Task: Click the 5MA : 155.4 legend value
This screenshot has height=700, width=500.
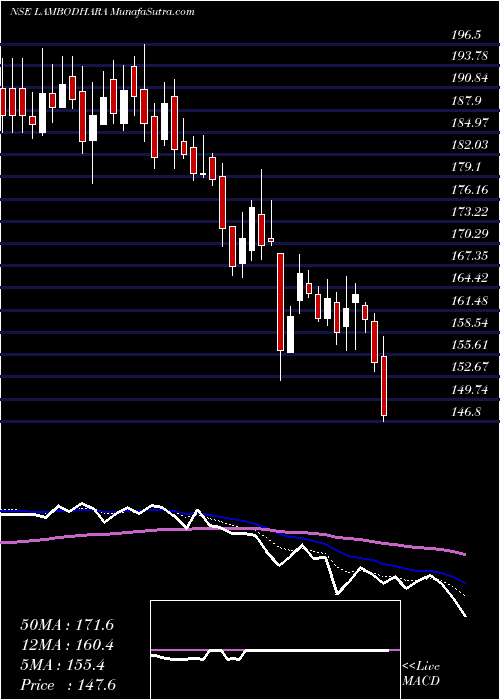Action: [x=62, y=665]
